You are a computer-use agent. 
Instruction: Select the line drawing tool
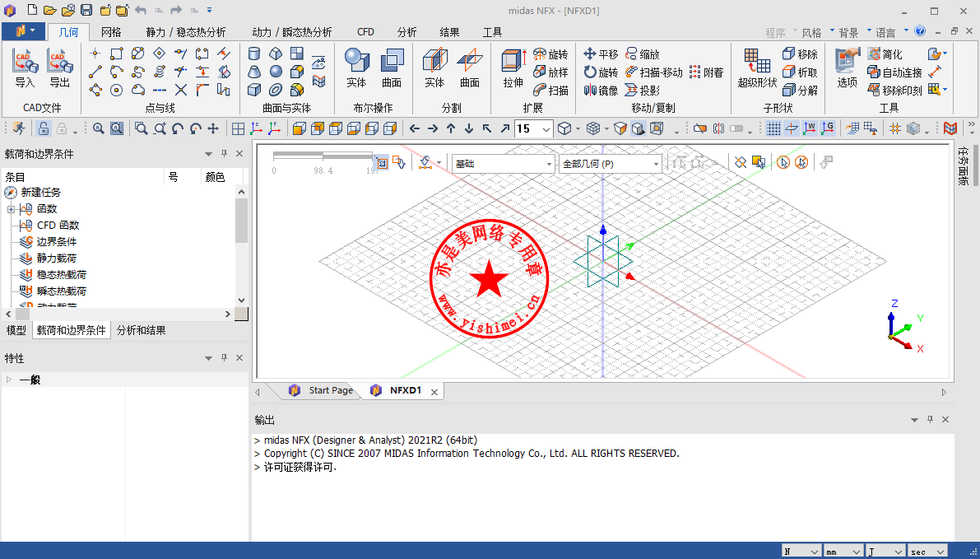(x=95, y=72)
